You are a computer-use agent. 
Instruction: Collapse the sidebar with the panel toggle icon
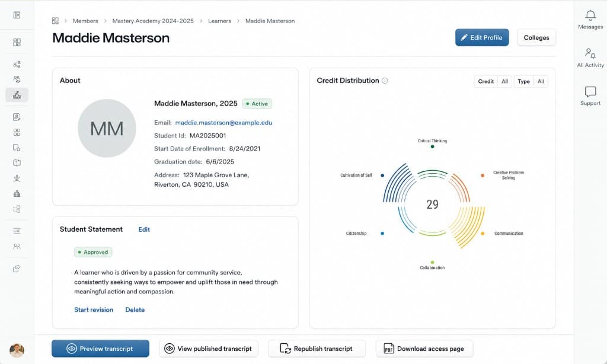point(17,15)
